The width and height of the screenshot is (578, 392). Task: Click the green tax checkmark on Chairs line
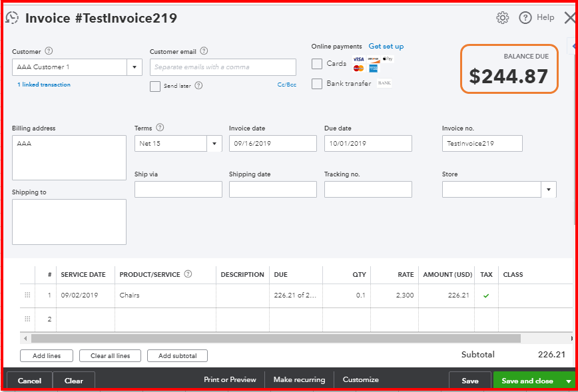(x=486, y=295)
